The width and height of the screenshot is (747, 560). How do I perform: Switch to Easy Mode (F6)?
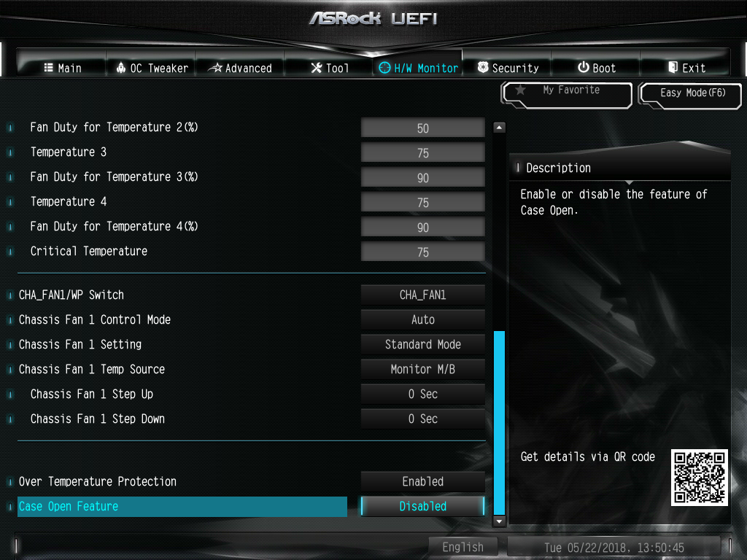coord(690,95)
